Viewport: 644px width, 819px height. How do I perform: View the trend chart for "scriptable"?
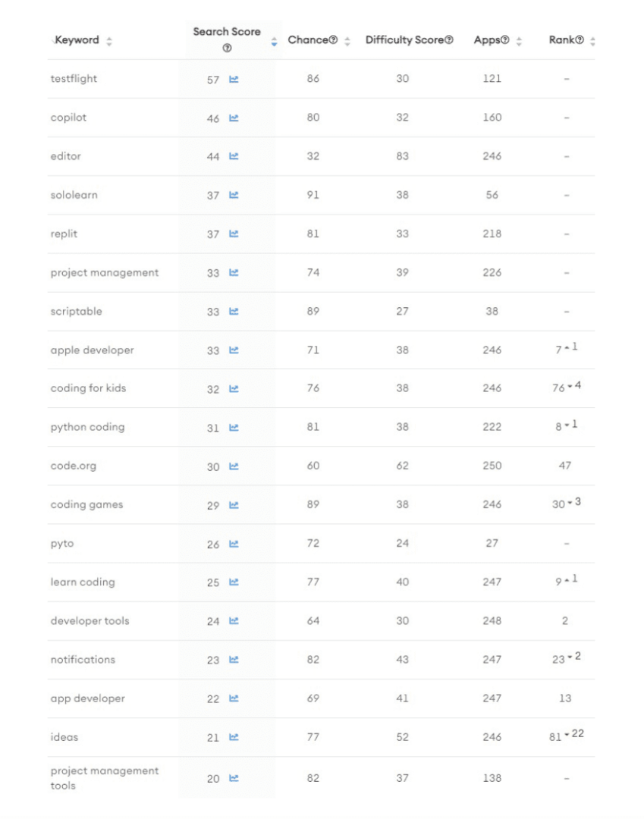(x=234, y=311)
